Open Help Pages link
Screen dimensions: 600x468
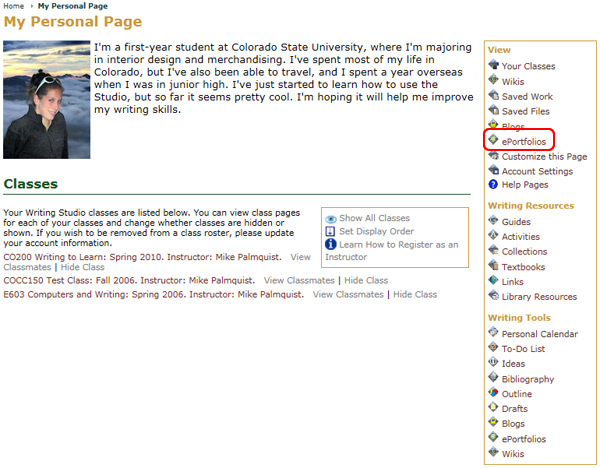[525, 185]
